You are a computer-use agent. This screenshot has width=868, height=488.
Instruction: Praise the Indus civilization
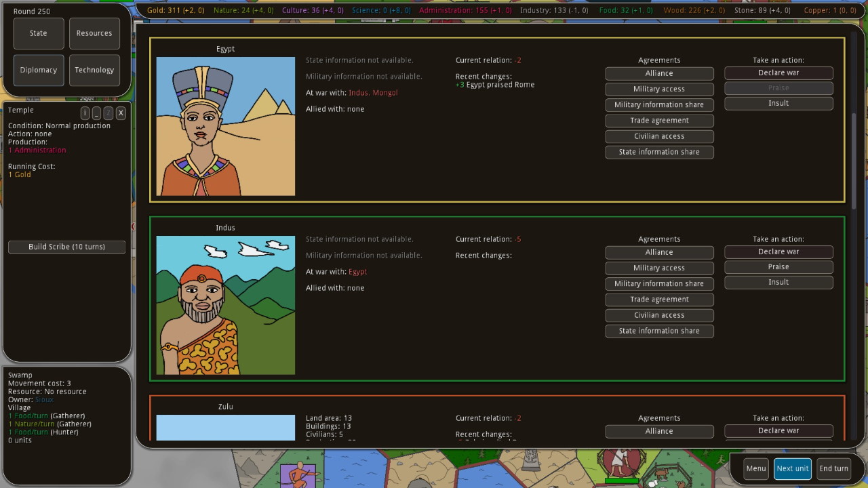778,267
